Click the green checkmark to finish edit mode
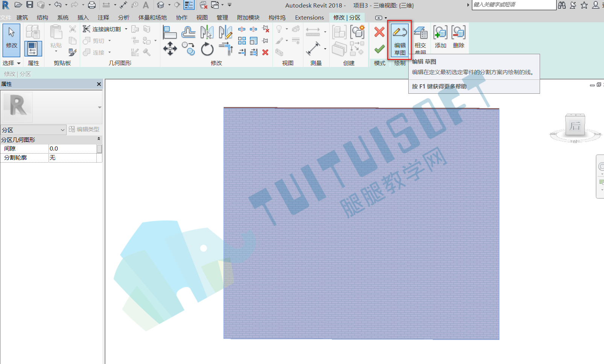This screenshot has height=364, width=604. pyautogui.click(x=379, y=49)
